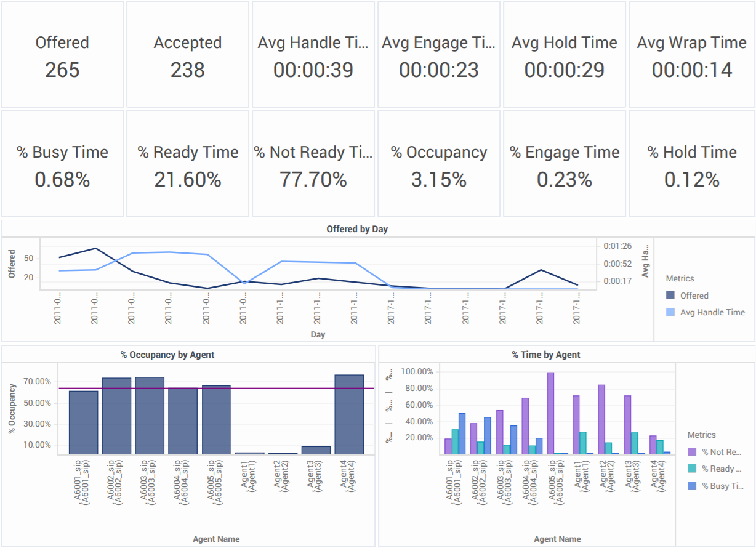Open the Accepted 238 KPI tile
This screenshot has height=548, width=756.
click(x=188, y=55)
